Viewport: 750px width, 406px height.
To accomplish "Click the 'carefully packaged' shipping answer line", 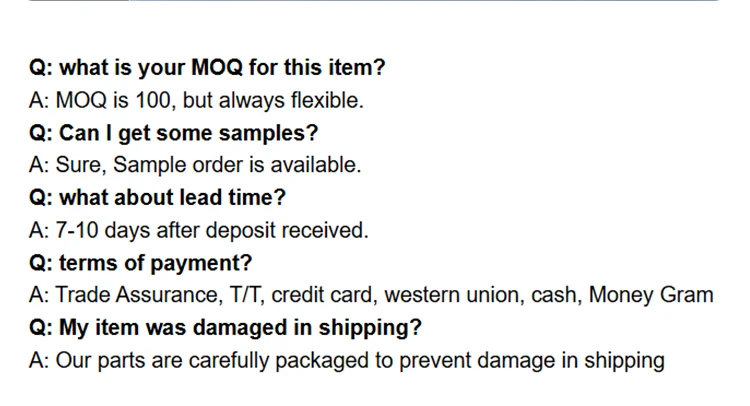I will click(x=347, y=361).
